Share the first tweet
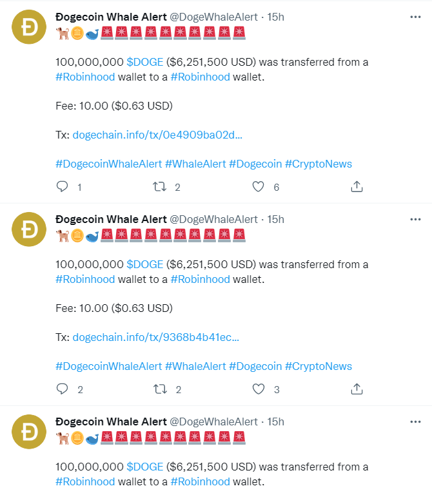 (357, 187)
